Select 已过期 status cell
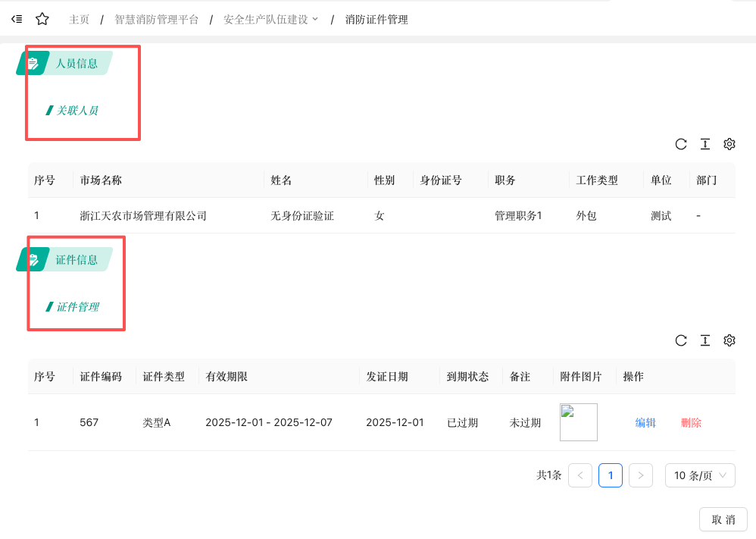 click(x=462, y=423)
